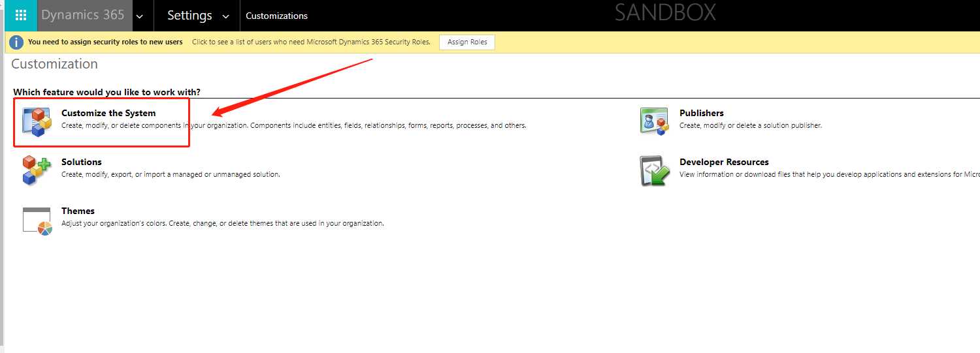This screenshot has width=980, height=353.
Task: Click the Customization page heading
Action: pyautogui.click(x=54, y=64)
